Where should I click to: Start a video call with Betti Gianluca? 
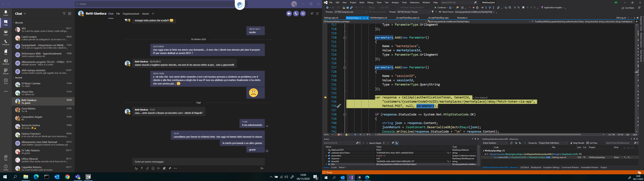(289, 14)
